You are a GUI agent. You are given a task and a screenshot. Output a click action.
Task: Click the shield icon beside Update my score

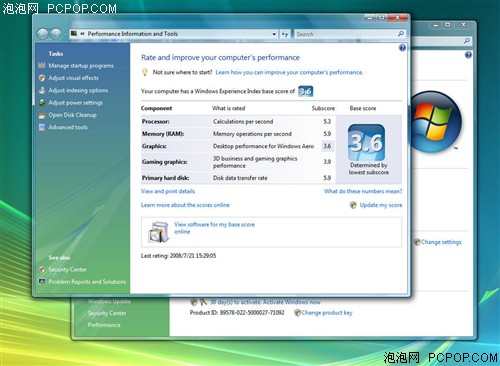pyautogui.click(x=353, y=205)
